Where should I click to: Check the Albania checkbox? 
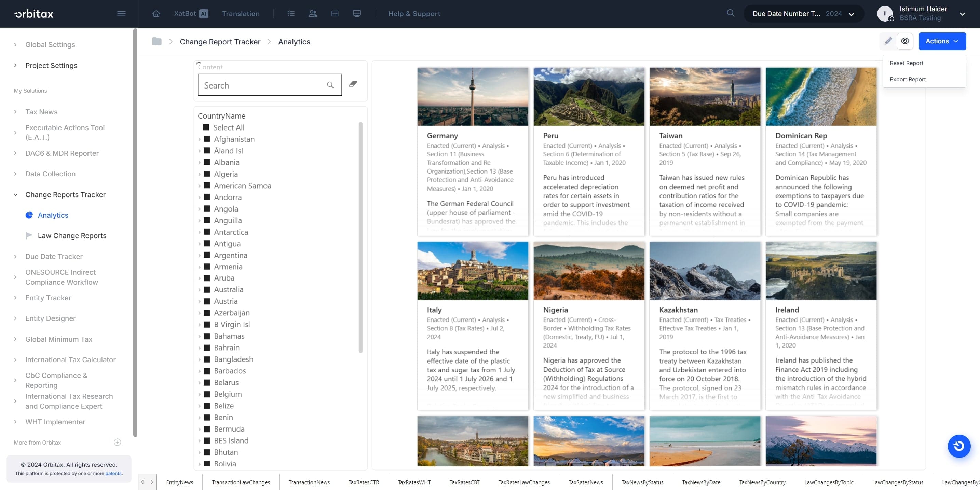(207, 162)
